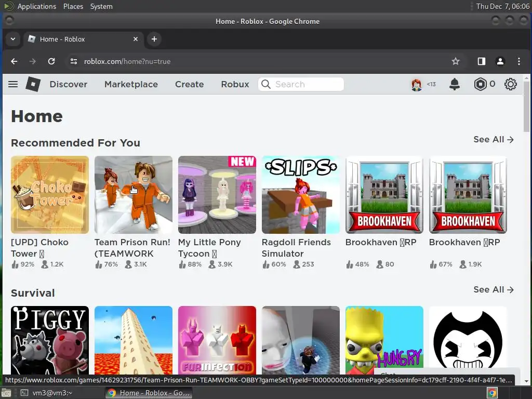Viewport: 532px width, 399px height.
Task: Click the '[UPD] Choko Tower' title
Action: pos(39,248)
